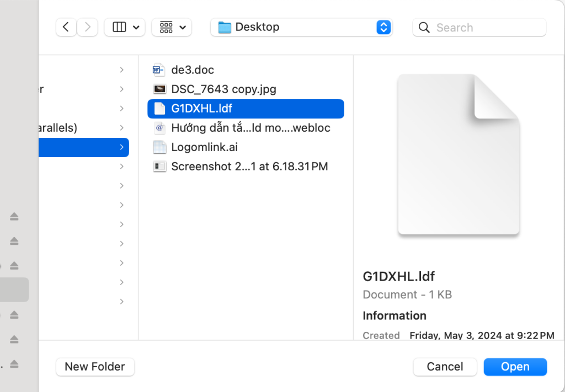Open the grouping options dropdown
The image size is (565, 392).
click(172, 27)
